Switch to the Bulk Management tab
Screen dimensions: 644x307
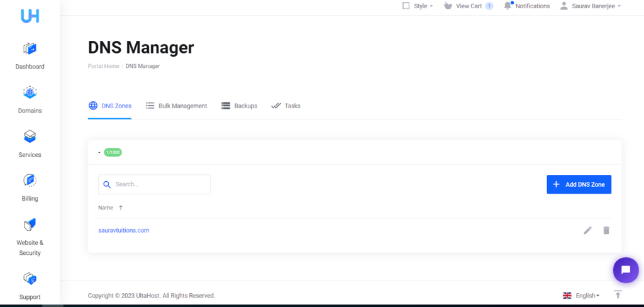pos(176,106)
